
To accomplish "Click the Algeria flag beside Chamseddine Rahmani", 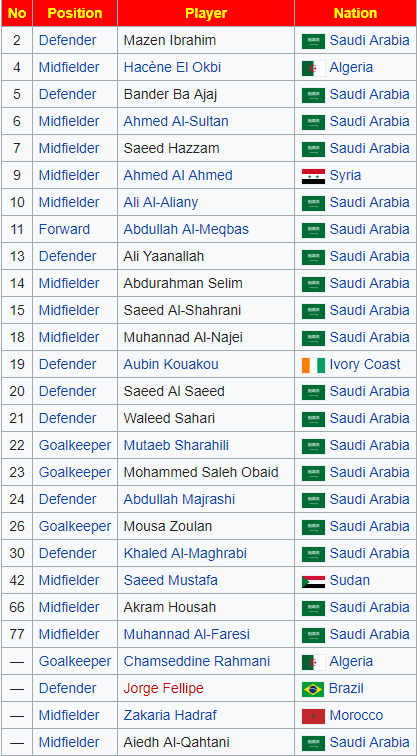I will coord(313,662).
